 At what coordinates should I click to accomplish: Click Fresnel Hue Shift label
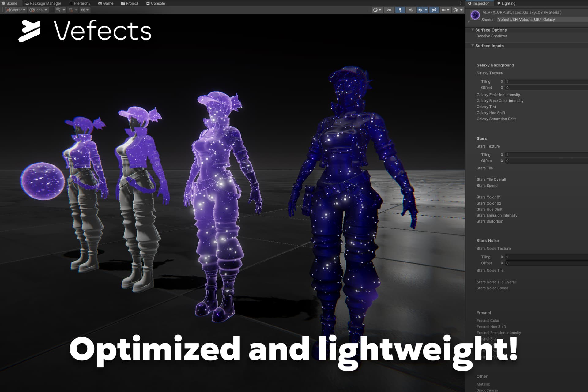click(x=491, y=327)
